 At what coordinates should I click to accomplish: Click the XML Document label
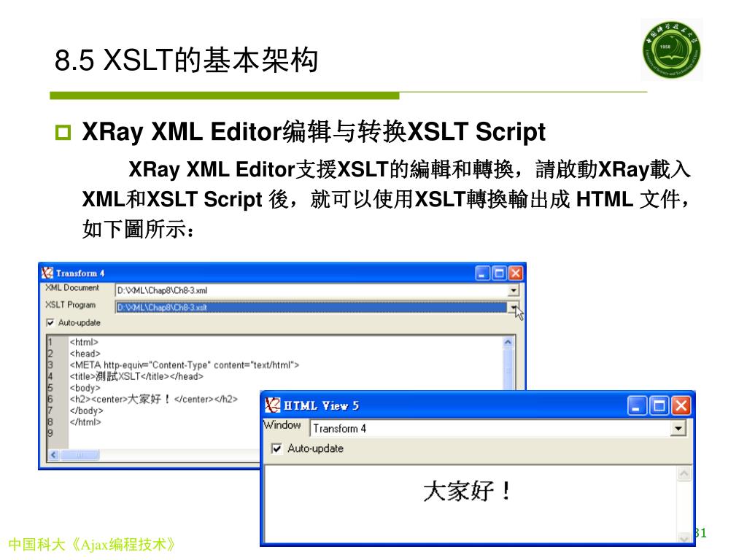coord(72,287)
